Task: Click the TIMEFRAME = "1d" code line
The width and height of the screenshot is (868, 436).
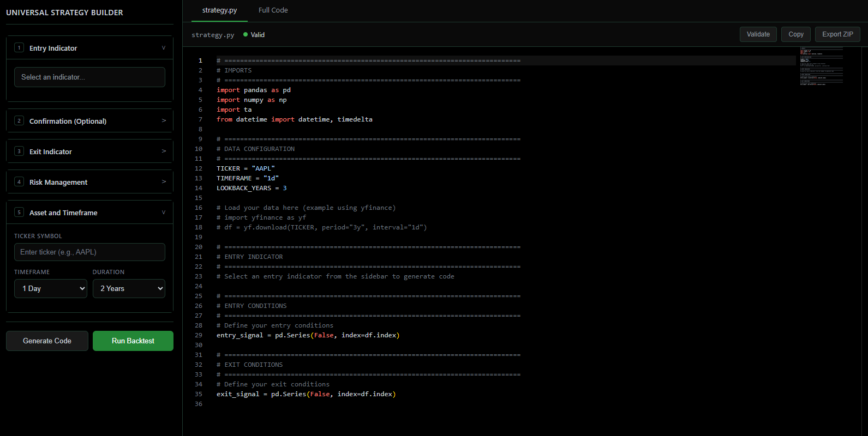Action: [248, 178]
